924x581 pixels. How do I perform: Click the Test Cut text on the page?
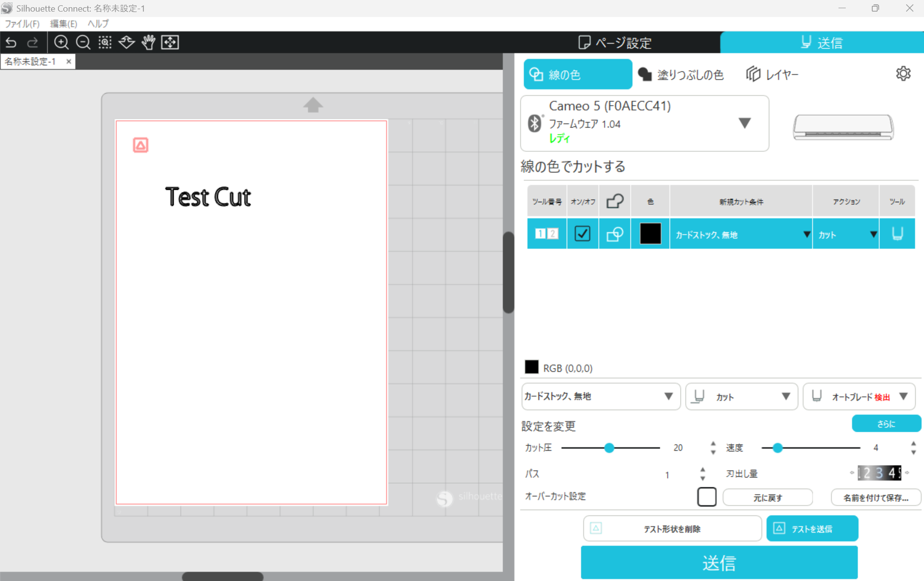point(208,197)
